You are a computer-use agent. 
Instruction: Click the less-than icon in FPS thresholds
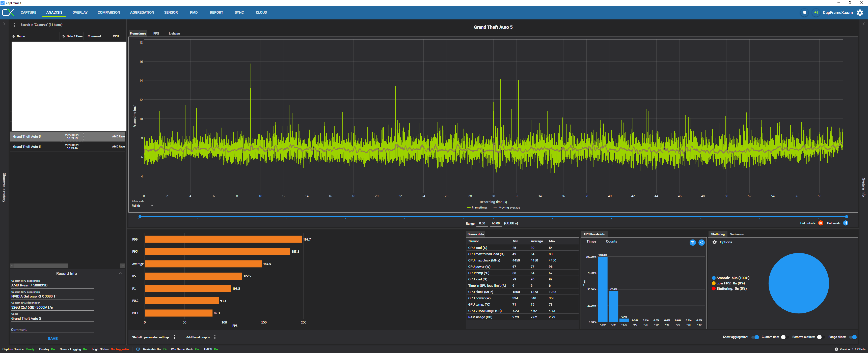point(701,243)
